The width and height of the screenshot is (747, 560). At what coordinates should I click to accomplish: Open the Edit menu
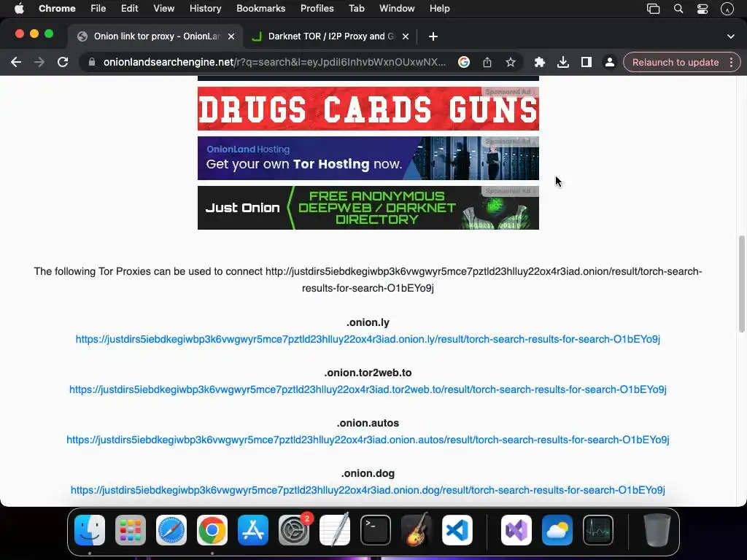[129, 9]
